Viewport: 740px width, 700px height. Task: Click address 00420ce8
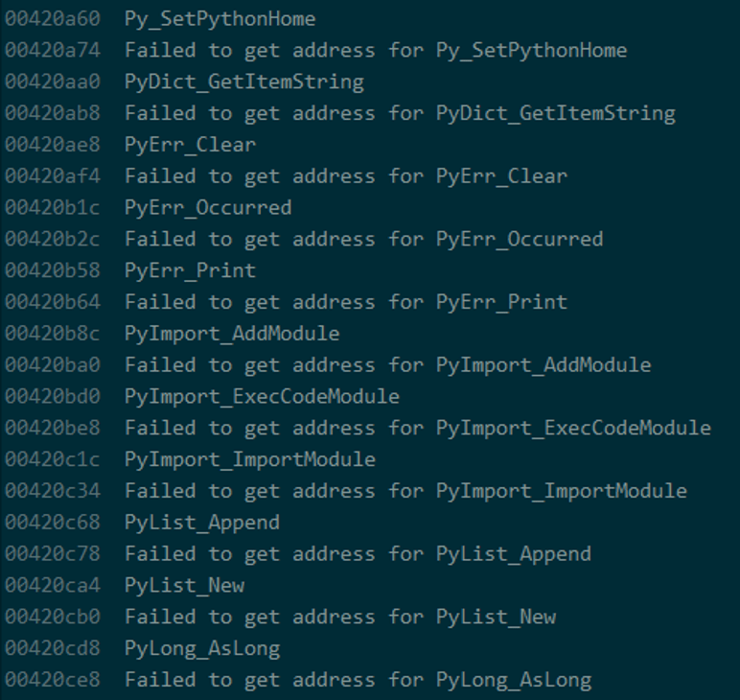click(53, 680)
